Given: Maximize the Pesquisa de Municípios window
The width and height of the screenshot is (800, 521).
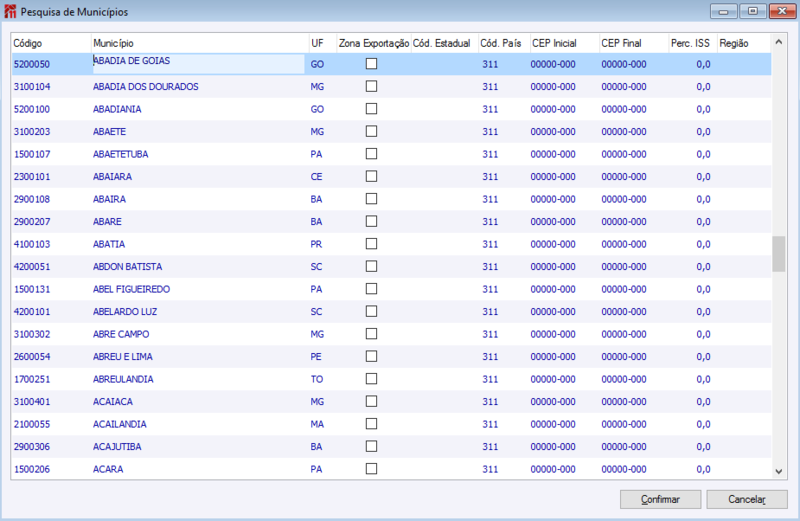Looking at the screenshot, I should 753,11.
